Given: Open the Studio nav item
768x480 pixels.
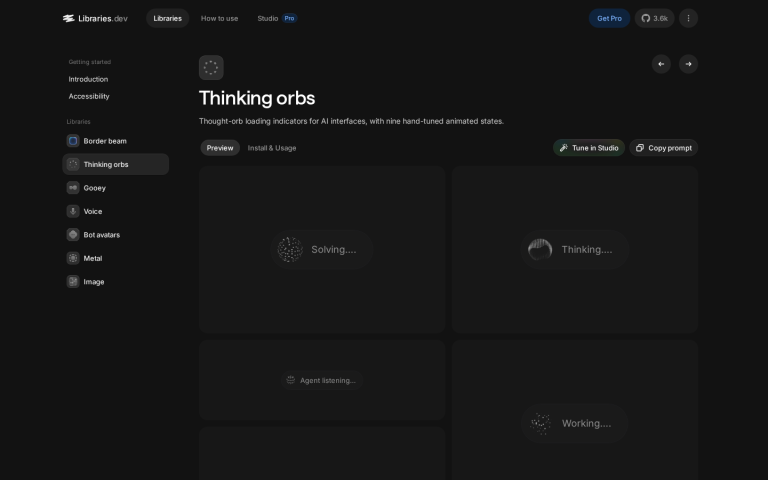Looking at the screenshot, I should pyautogui.click(x=268, y=19).
